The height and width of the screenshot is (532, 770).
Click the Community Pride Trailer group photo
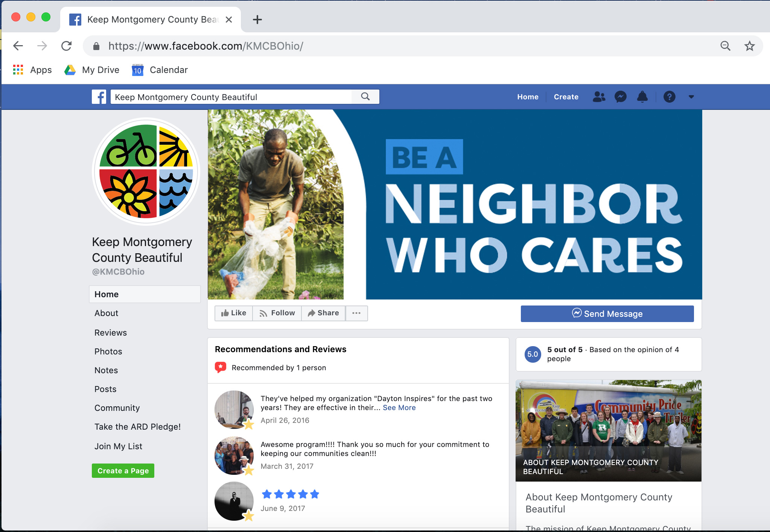point(608,430)
